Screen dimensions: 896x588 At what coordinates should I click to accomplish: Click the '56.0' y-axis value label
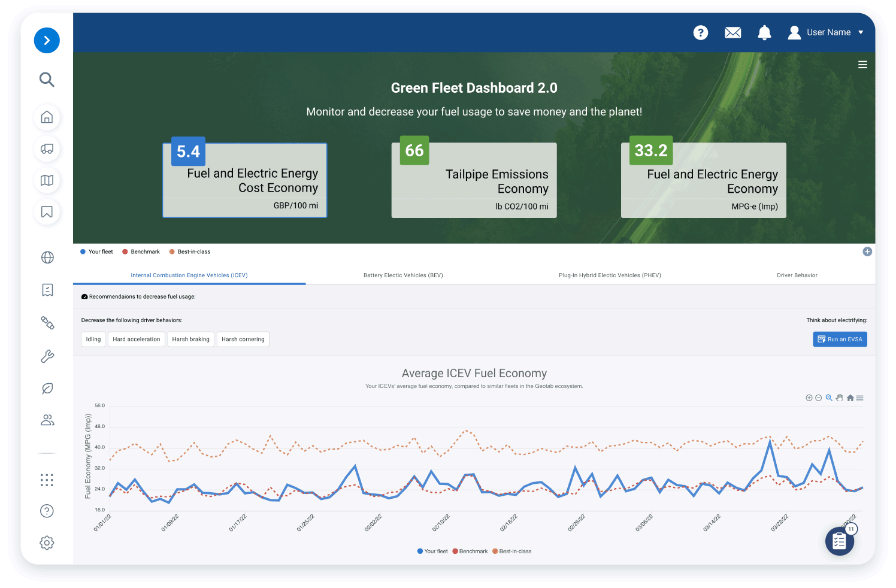(x=99, y=405)
